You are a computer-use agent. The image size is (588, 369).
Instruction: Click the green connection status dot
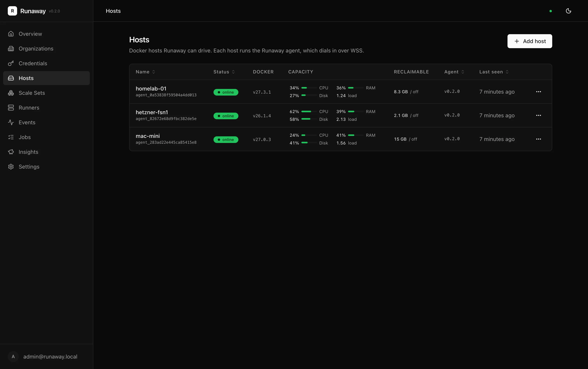(551, 11)
